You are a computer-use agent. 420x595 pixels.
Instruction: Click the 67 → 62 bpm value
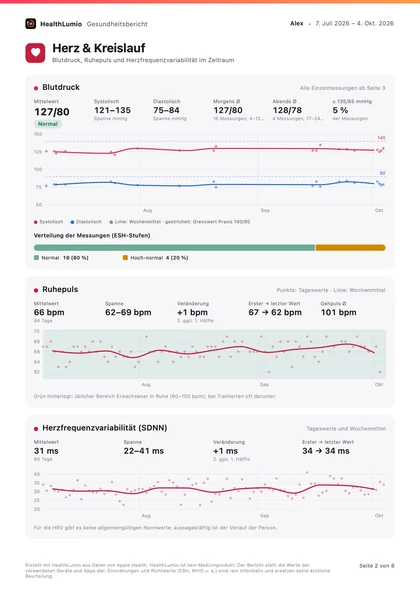(x=275, y=313)
